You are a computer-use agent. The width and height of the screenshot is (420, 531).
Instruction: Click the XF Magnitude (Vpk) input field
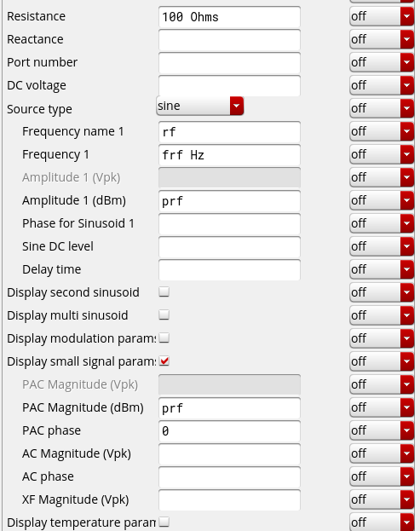[229, 500]
